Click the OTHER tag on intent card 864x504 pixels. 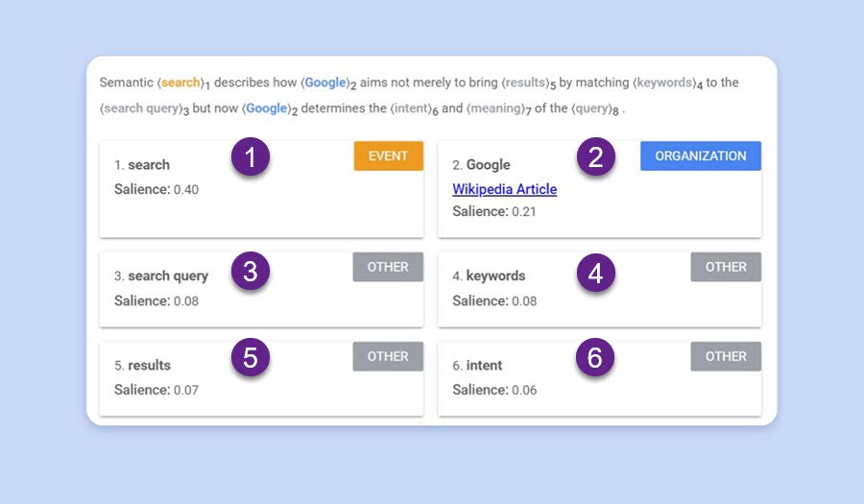coord(726,356)
